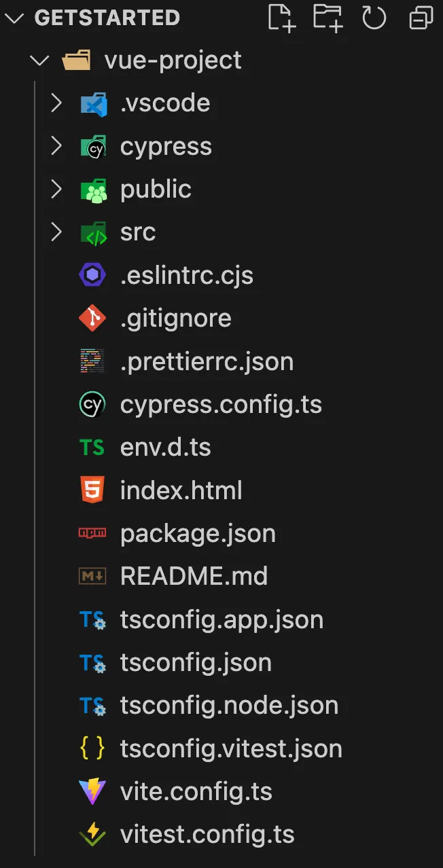
Task: Click the ESLint icon beside .eslintrc.cjs
Action: click(x=92, y=275)
